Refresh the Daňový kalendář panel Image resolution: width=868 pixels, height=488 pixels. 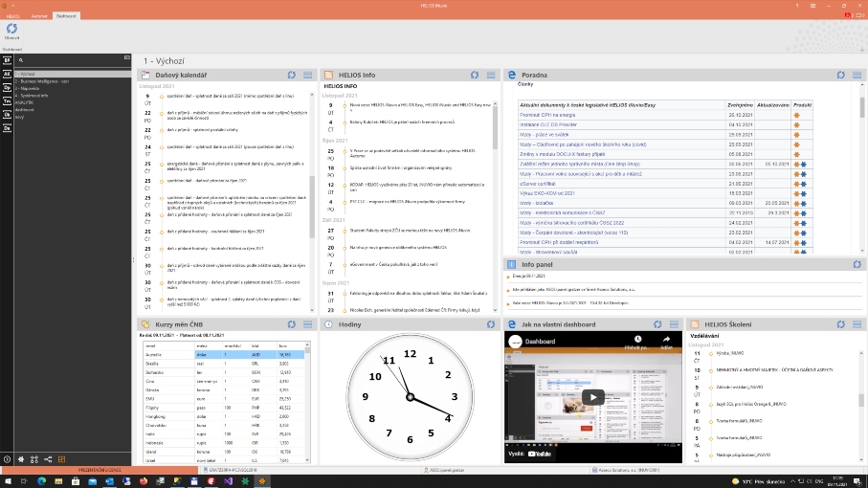pyautogui.click(x=292, y=75)
